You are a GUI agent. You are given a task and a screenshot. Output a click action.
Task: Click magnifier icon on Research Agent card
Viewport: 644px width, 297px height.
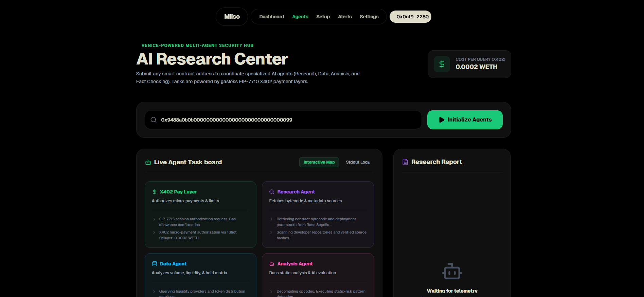click(272, 192)
